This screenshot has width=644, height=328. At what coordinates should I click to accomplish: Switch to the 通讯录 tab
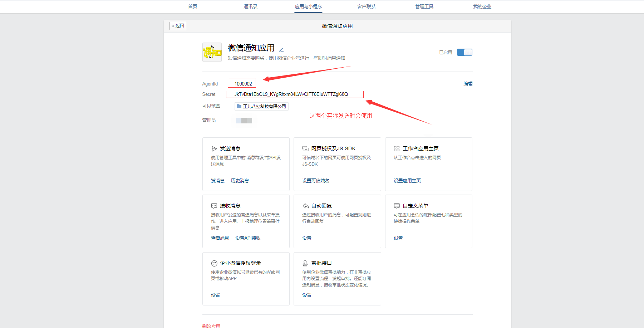coord(250,6)
